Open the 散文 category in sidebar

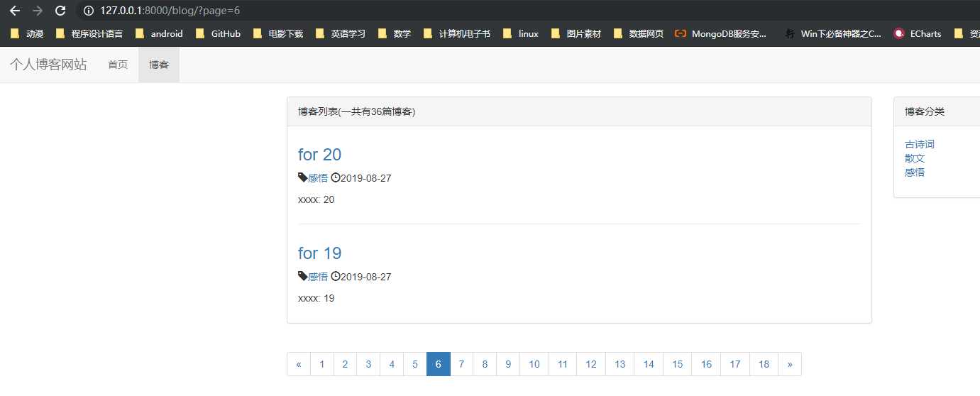(x=915, y=158)
